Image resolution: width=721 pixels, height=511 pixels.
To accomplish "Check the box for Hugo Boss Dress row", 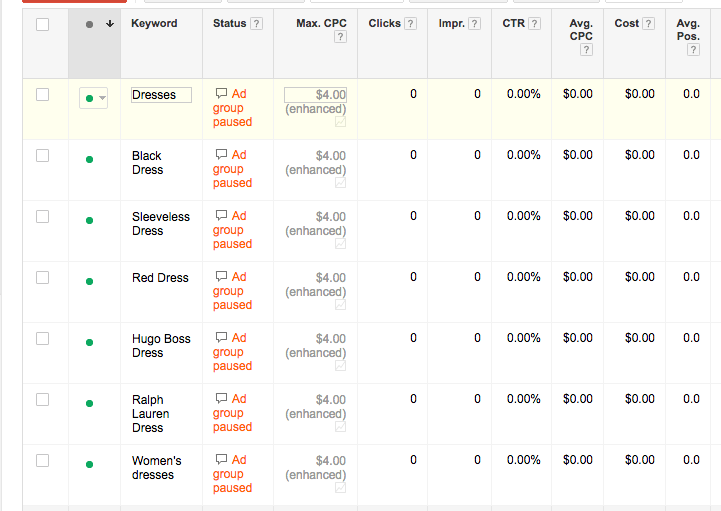I will pos(42,338).
